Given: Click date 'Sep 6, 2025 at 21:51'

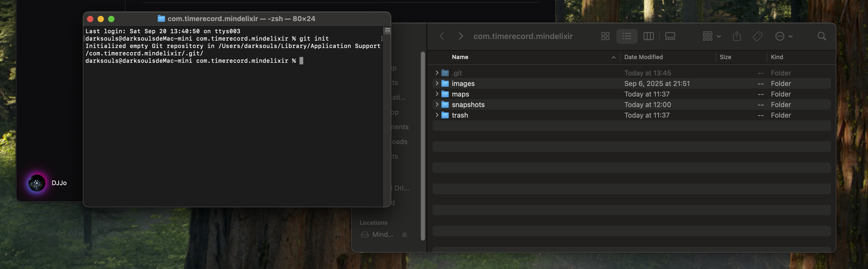Looking at the screenshot, I should pos(657,83).
